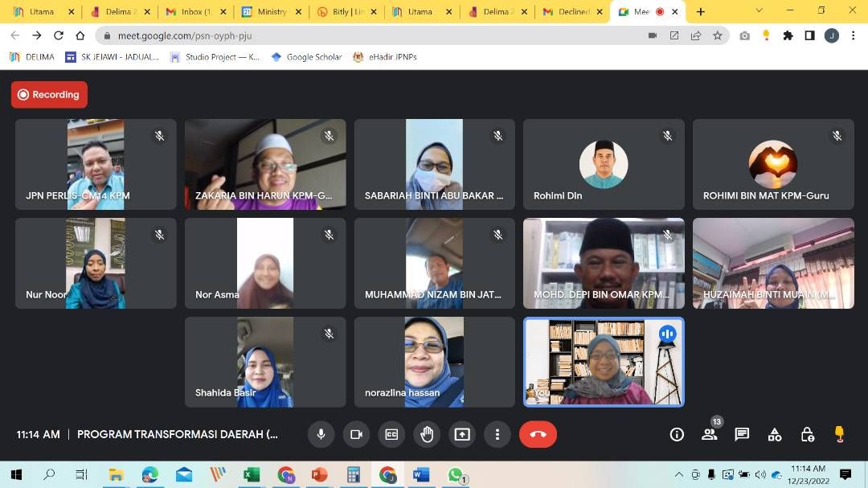Image resolution: width=868 pixels, height=488 pixels.
Task: Open the Present screen icon
Action: (x=462, y=434)
